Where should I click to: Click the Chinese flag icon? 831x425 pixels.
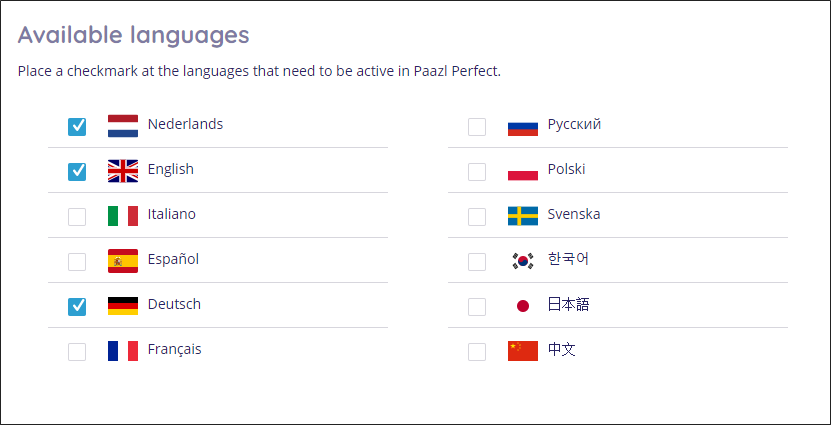[x=523, y=351]
